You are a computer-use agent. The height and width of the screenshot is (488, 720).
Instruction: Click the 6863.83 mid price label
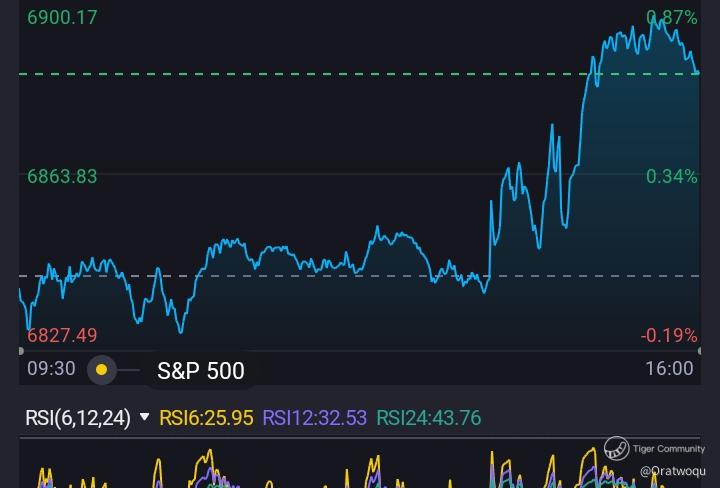coord(62,176)
